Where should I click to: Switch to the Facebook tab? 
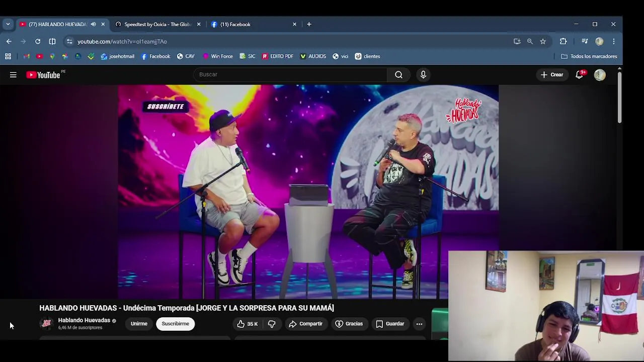point(235,24)
